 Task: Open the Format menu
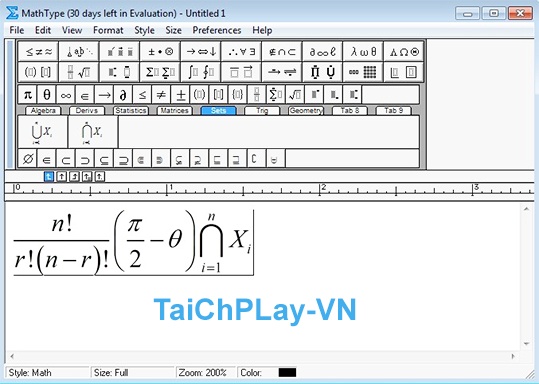tap(108, 30)
